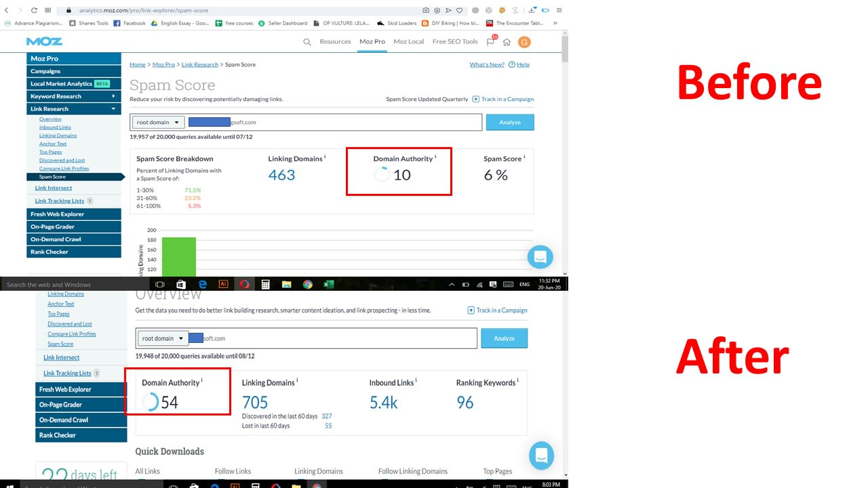Open the browser downloads icon
The height and width of the screenshot is (488, 868).
point(532,10)
